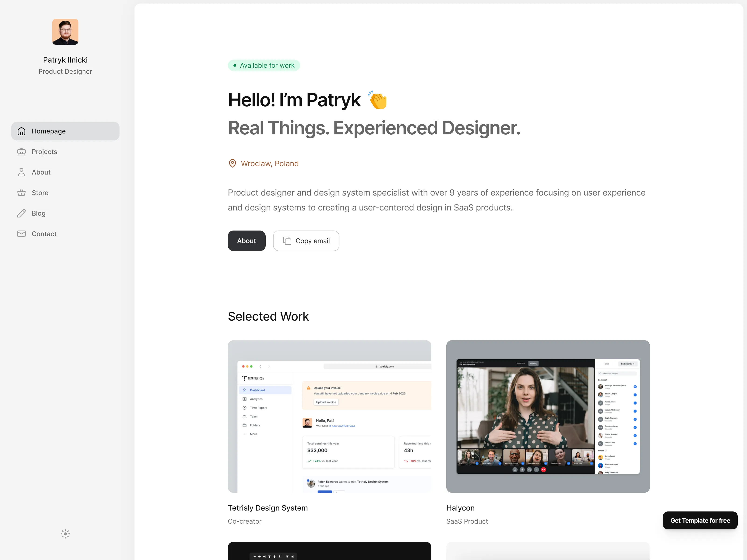Image resolution: width=747 pixels, height=560 pixels.
Task: Click Get Template for free button
Action: click(x=700, y=520)
